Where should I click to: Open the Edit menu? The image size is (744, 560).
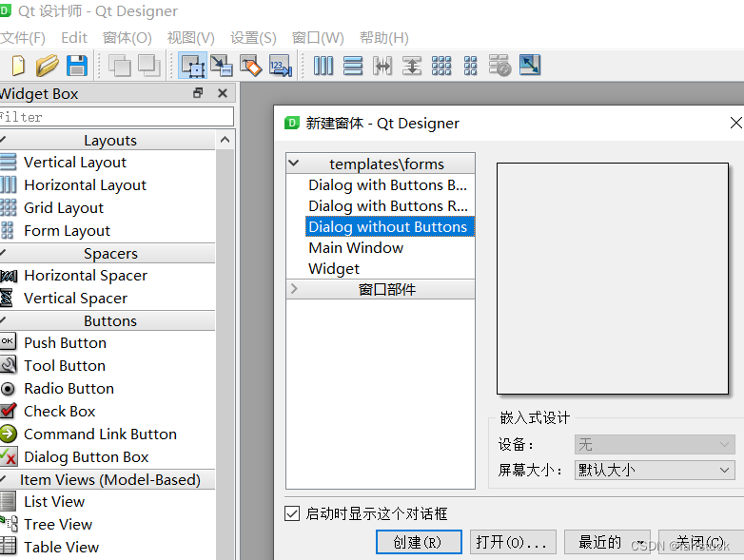[x=74, y=37]
